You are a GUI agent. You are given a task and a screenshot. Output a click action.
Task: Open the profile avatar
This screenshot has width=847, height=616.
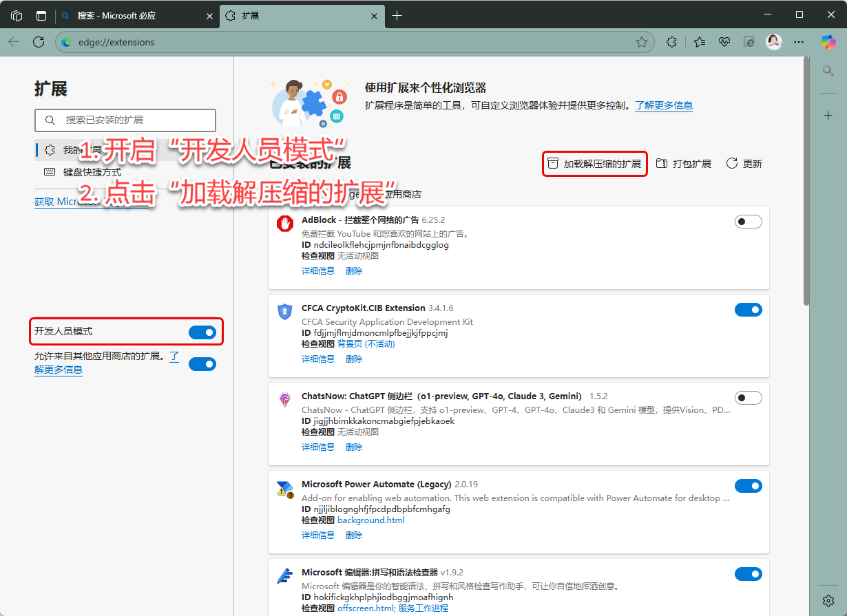774,42
